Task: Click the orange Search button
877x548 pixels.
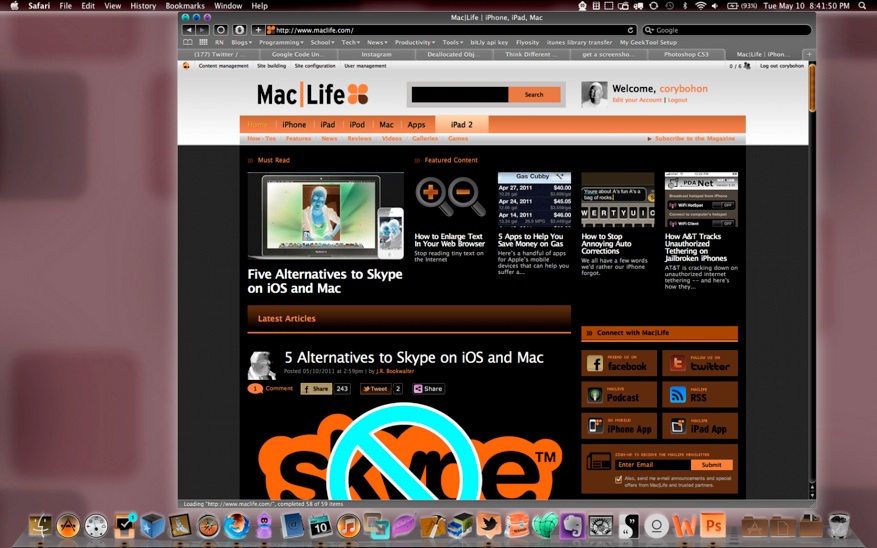Action: [x=534, y=95]
